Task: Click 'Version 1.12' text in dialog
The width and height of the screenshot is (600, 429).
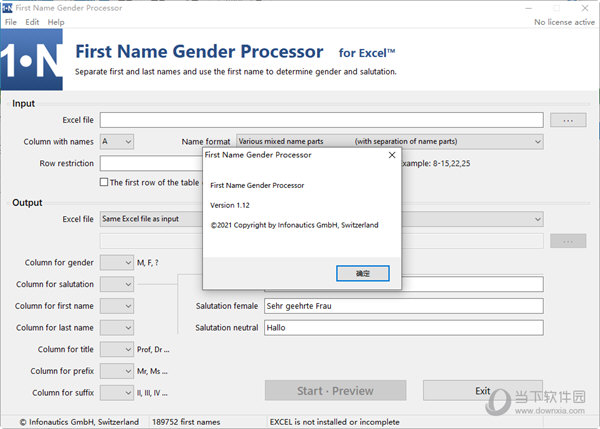Action: (230, 206)
